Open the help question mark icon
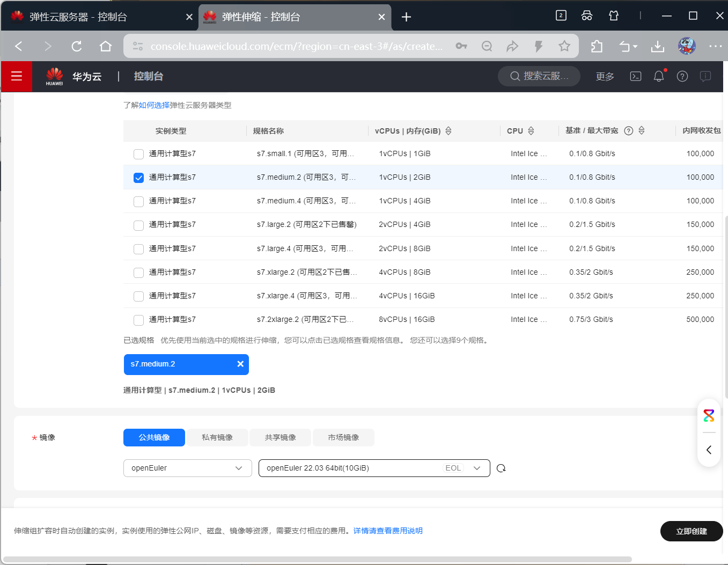The height and width of the screenshot is (565, 728). point(682,76)
